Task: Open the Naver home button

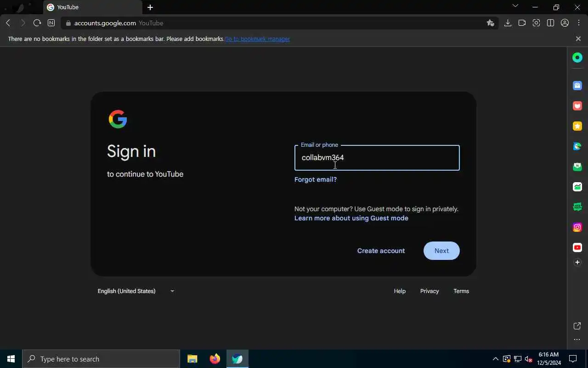Action: tap(51, 23)
